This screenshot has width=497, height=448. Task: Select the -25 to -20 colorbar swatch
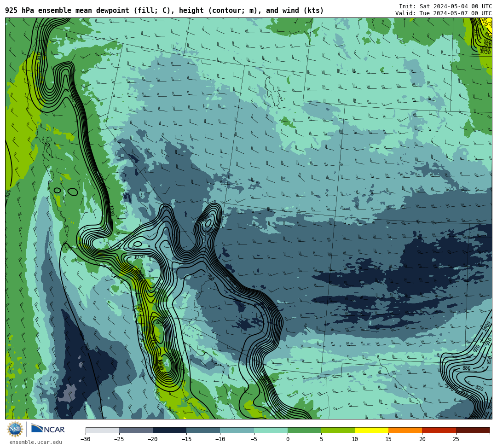click(x=136, y=430)
